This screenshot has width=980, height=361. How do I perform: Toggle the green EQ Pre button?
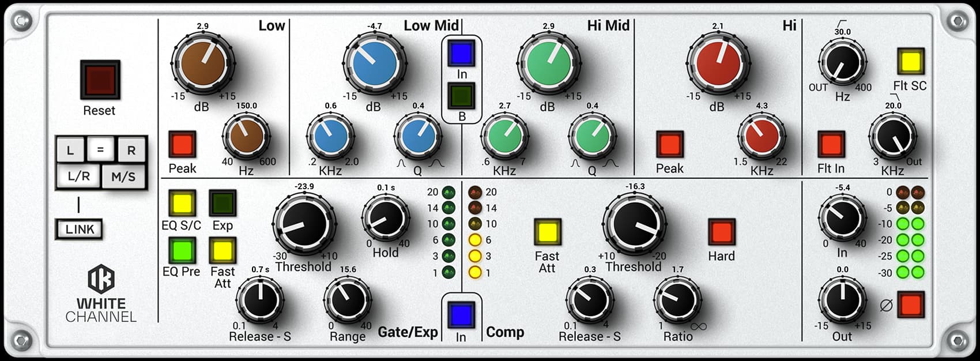tap(182, 250)
